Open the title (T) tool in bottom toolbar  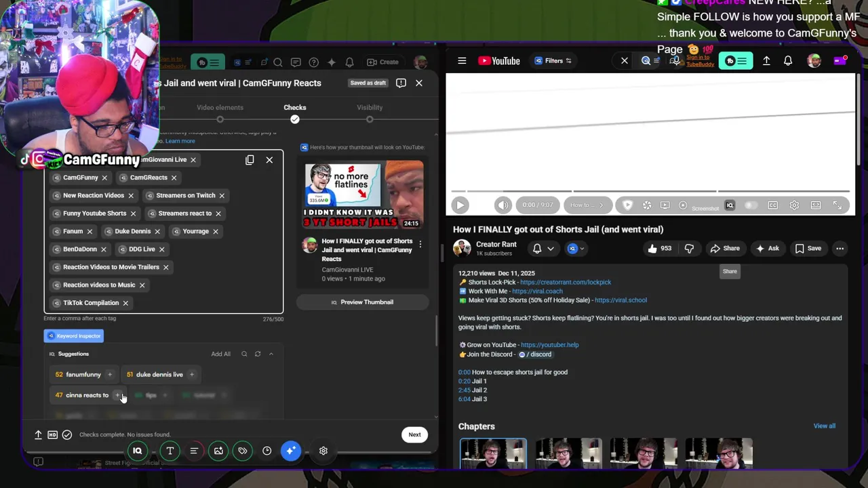pos(170,451)
